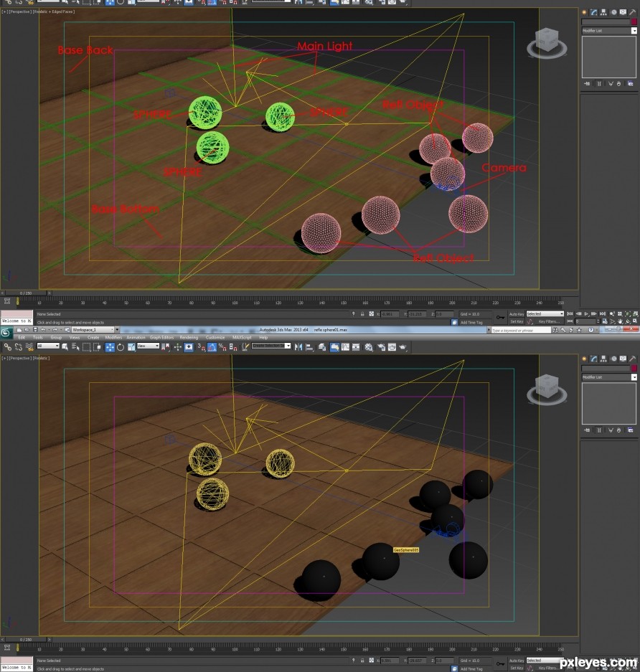Open the Schematic View icon
640x672 pixels.
pos(356,346)
